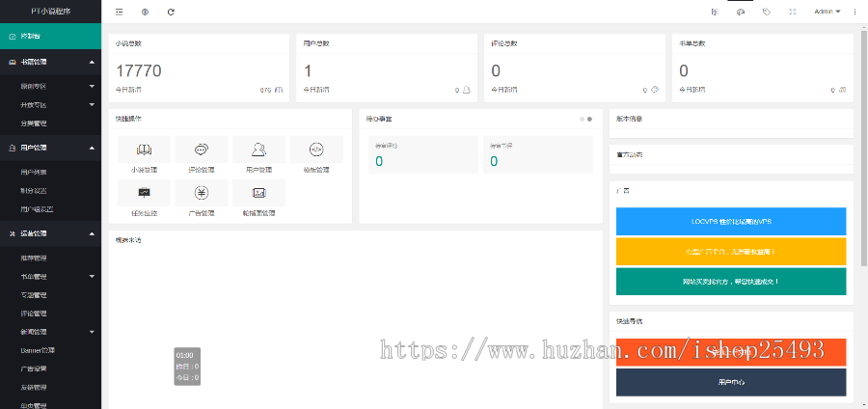Image resolution: width=868 pixels, height=409 pixels.
Task: Click the 17770 novel total count
Action: [138, 70]
